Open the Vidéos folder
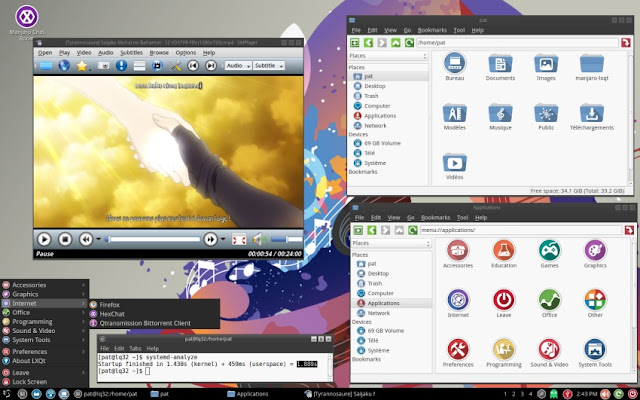The height and width of the screenshot is (400, 640). pos(454,167)
